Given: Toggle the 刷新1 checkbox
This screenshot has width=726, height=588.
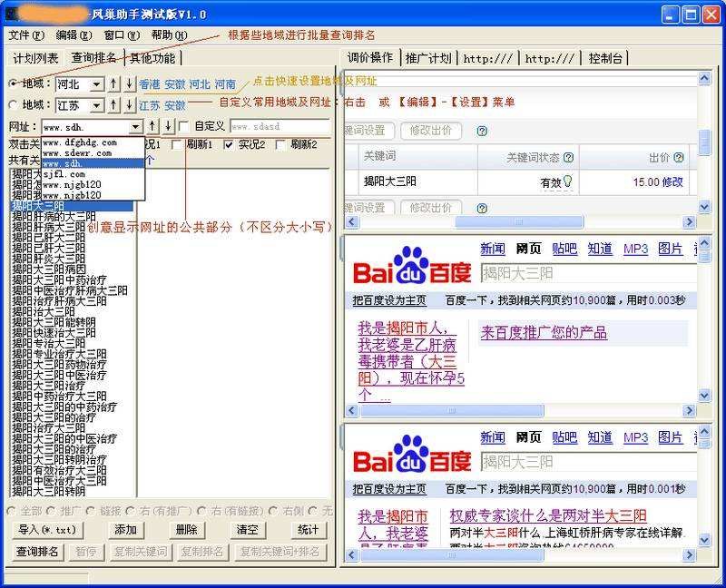Looking at the screenshot, I should coord(176,145).
